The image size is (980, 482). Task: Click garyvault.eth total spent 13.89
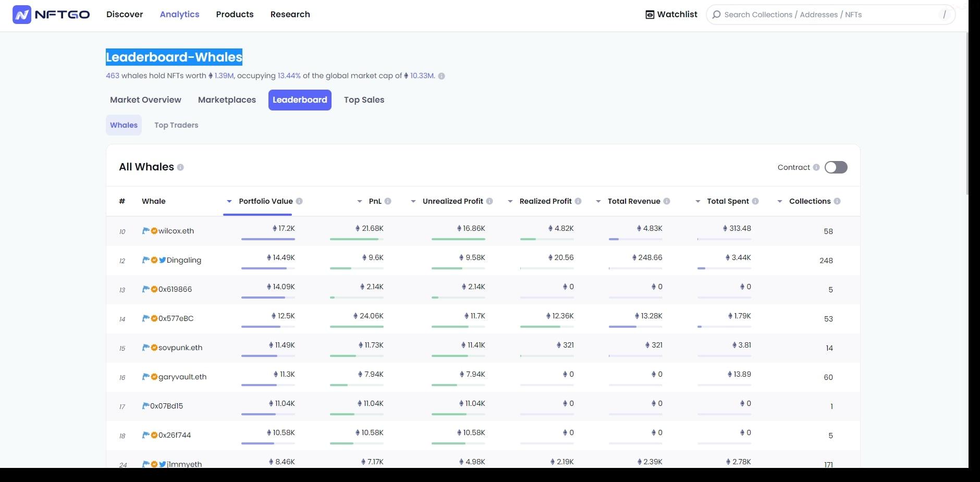coord(739,374)
